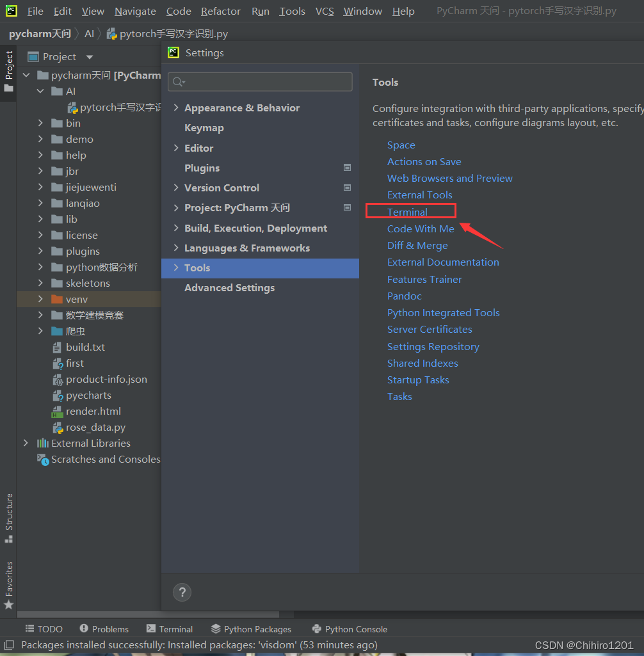Click the tool window quick-access icon in status bar
644x656 pixels.
tap(9, 644)
